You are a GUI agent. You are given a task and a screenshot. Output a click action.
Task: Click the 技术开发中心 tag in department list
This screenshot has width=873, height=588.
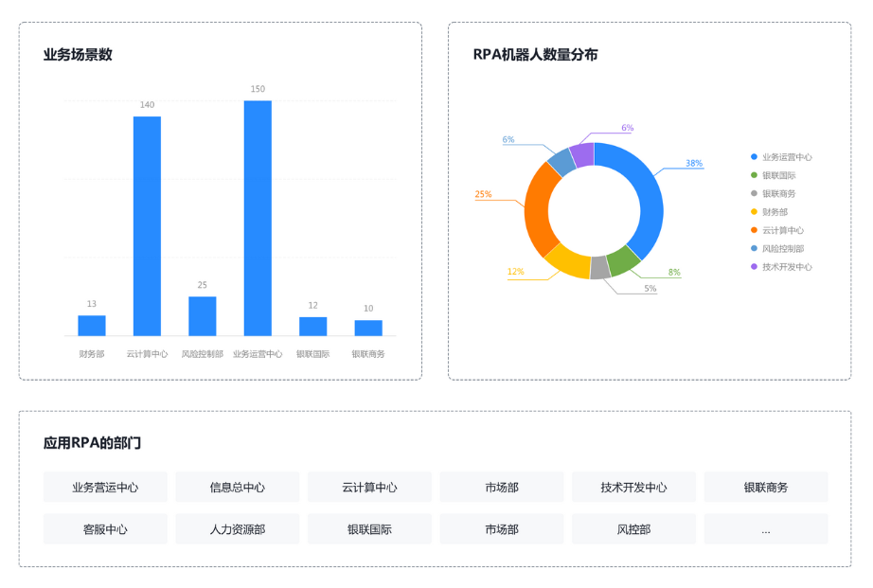pyautogui.click(x=633, y=488)
